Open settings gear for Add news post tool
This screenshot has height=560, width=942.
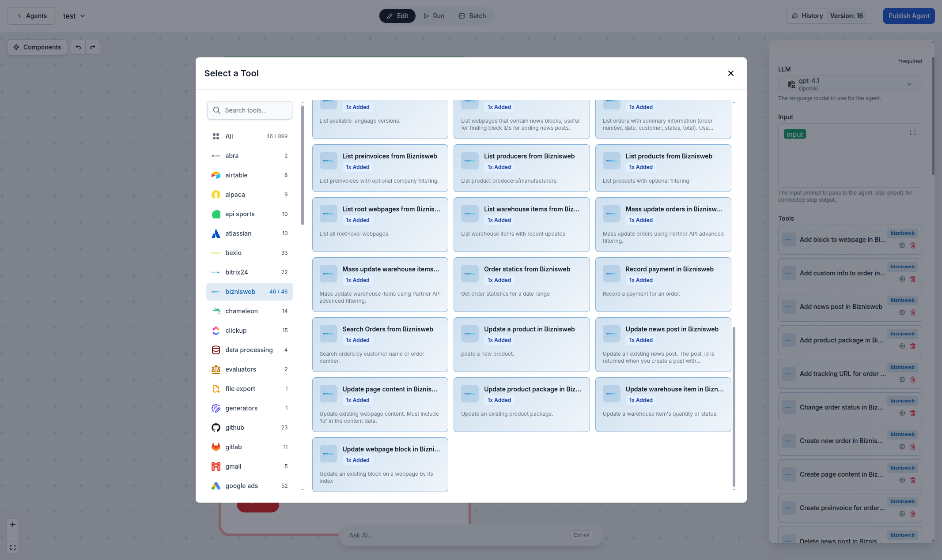click(x=902, y=312)
